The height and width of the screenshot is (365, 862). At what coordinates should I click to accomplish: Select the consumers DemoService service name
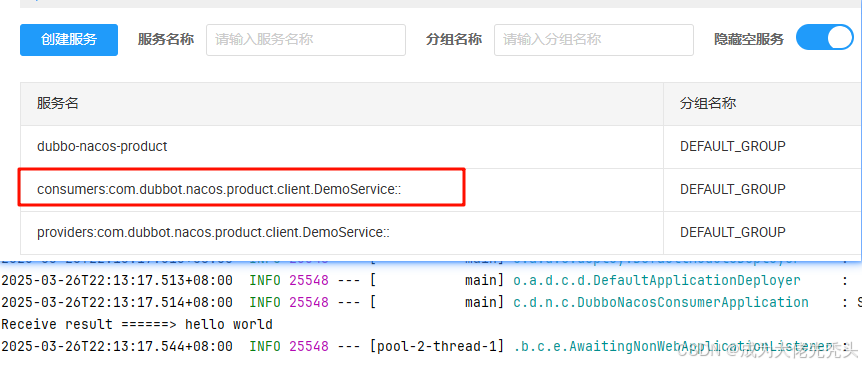coord(219,190)
